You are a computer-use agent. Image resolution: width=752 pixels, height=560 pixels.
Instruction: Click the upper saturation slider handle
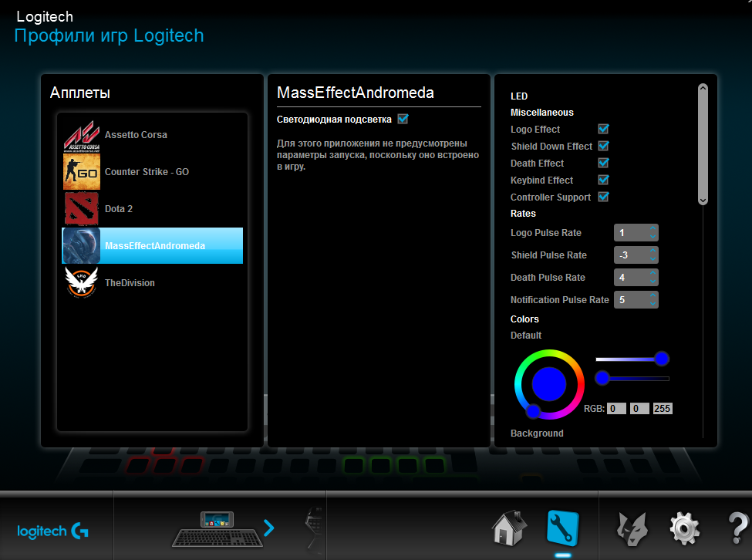tap(662, 359)
